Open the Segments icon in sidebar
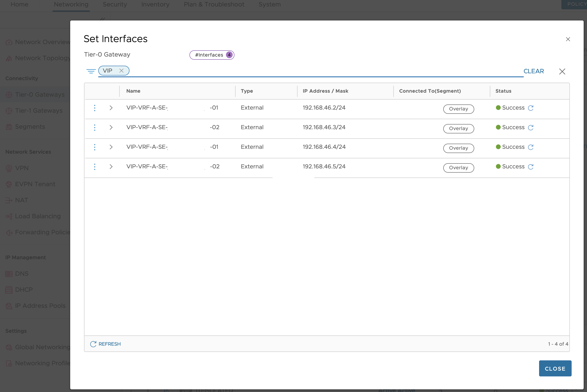 (9, 127)
